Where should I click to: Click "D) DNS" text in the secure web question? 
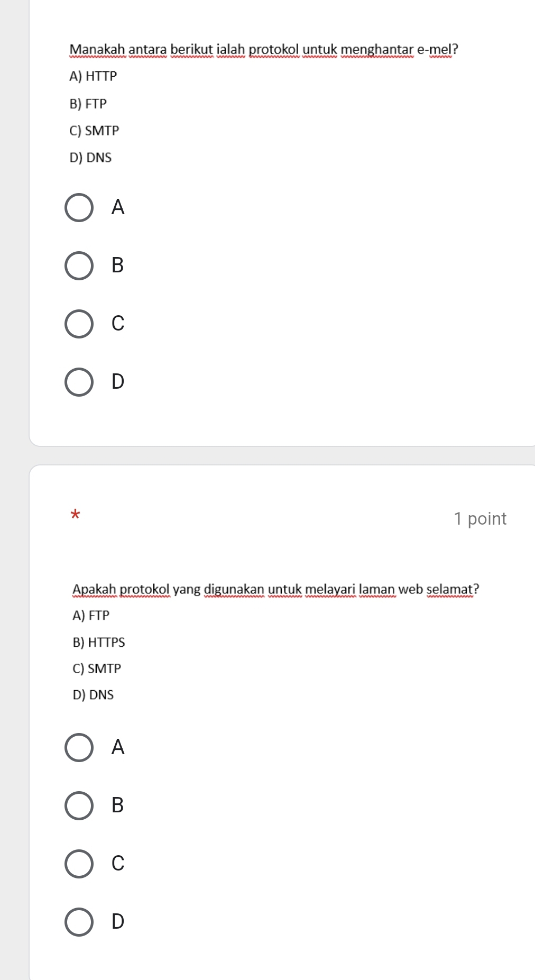[x=93, y=695]
